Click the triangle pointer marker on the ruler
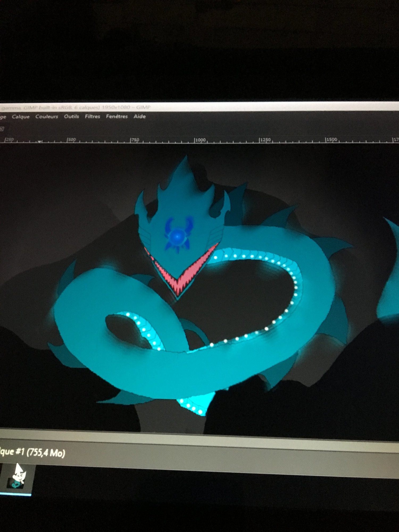Viewport: 399px width, 532px height. pyautogui.click(x=39, y=142)
